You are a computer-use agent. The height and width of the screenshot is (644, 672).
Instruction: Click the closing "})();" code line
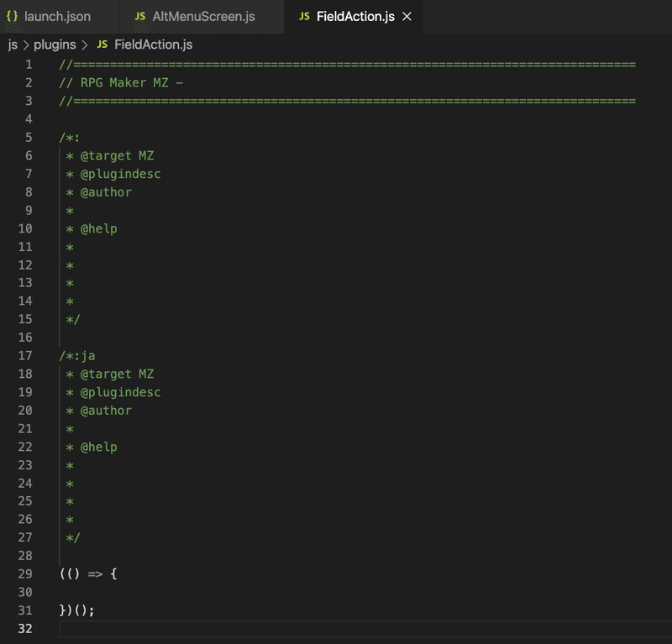77,610
